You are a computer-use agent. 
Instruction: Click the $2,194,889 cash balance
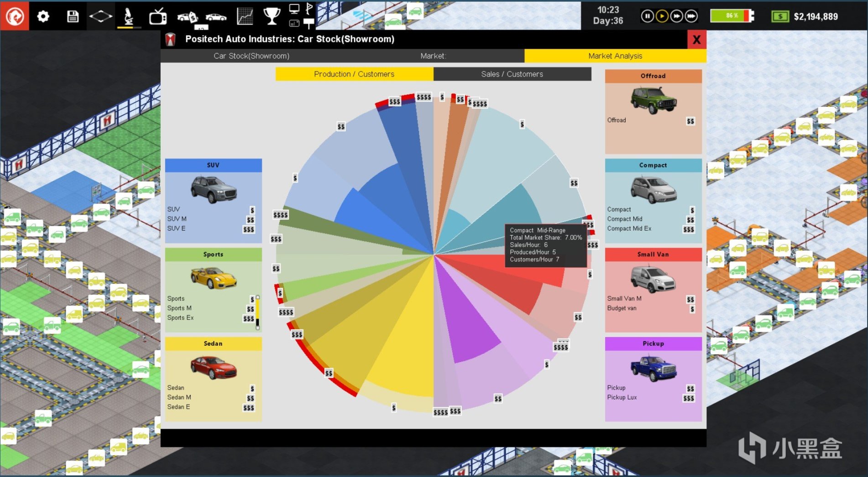pos(816,17)
